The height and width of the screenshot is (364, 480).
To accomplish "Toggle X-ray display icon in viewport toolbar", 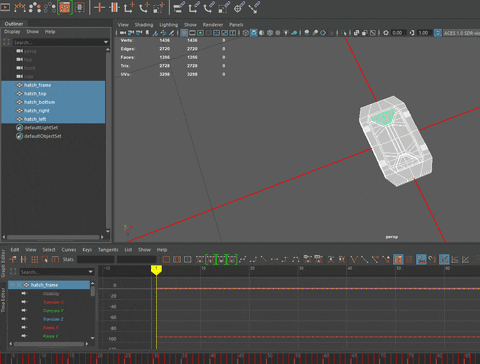I will point(356,33).
